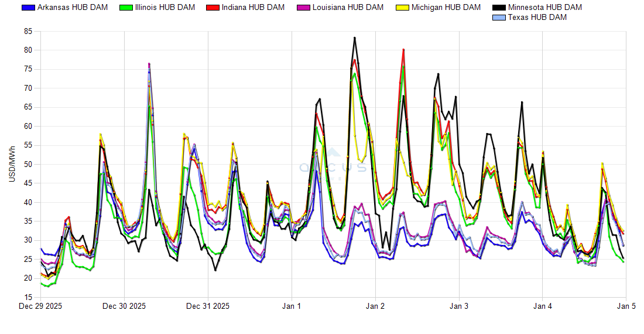
Task: Click the black Minnesota line's highest peak
Action: (x=354, y=38)
